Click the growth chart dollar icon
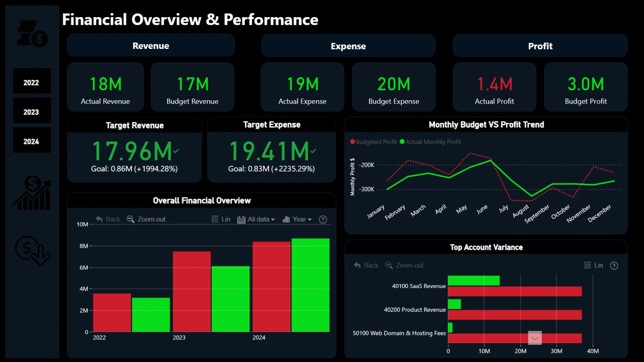 (x=32, y=193)
